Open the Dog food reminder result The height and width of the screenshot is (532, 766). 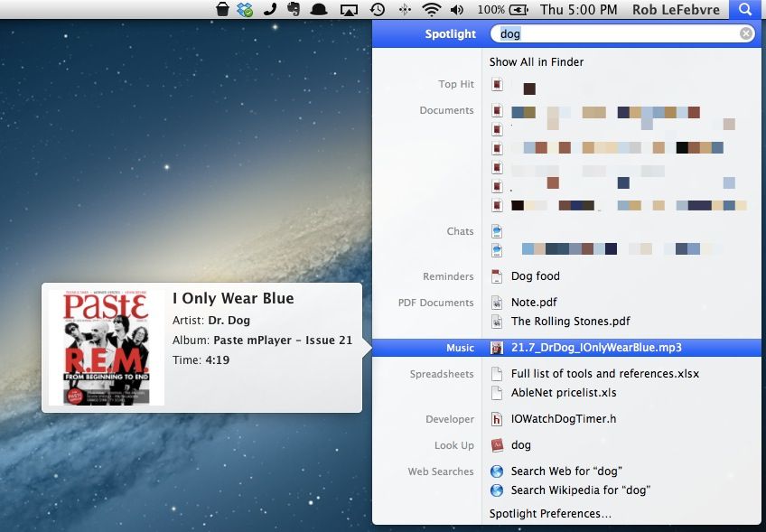535,276
